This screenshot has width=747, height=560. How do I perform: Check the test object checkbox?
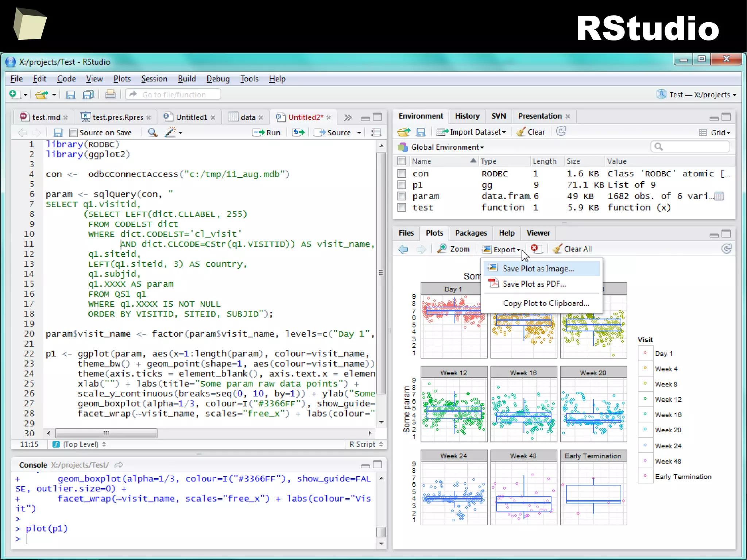point(402,208)
